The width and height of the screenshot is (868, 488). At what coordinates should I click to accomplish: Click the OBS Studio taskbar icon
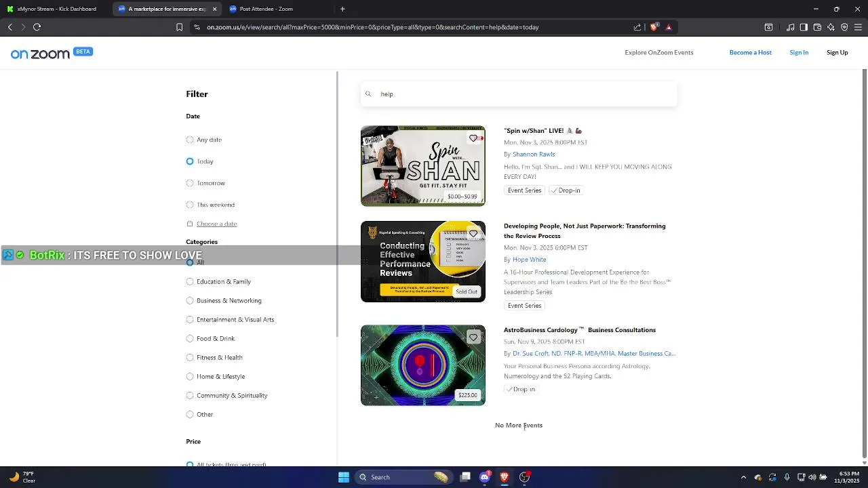click(x=524, y=477)
